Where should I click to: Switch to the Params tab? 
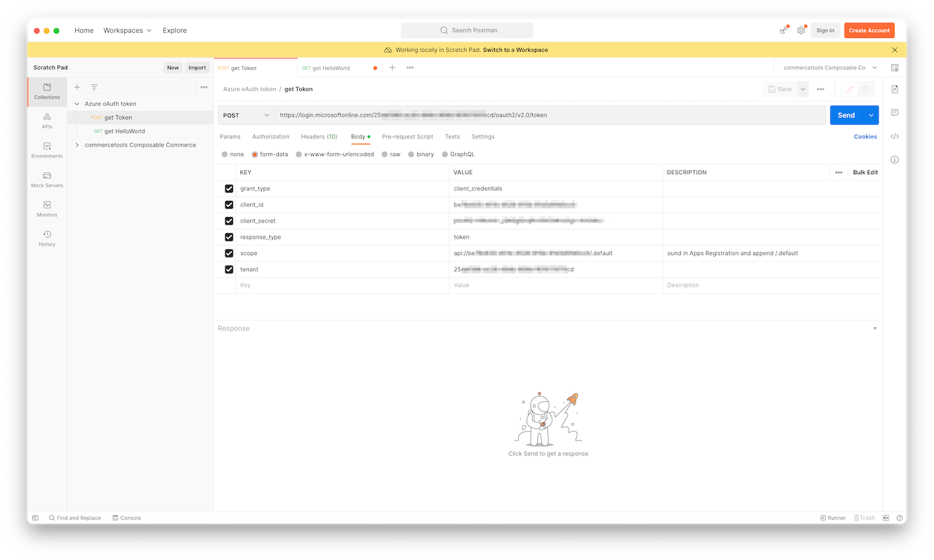(x=230, y=137)
